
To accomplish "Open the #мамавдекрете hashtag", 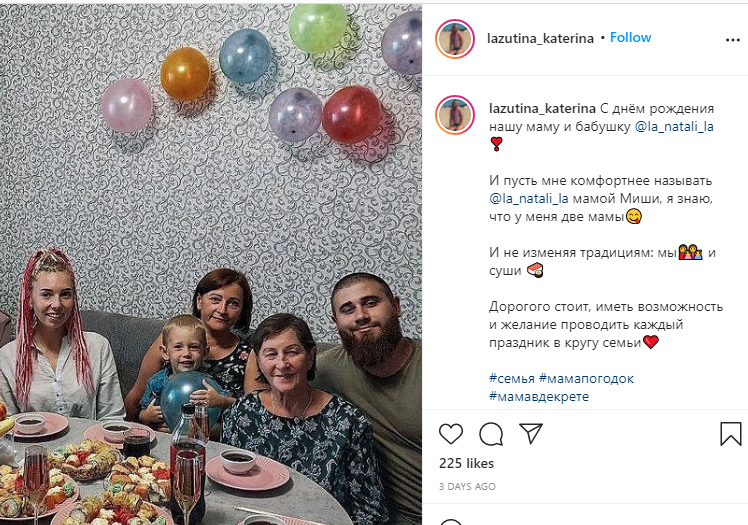I will pos(539,397).
